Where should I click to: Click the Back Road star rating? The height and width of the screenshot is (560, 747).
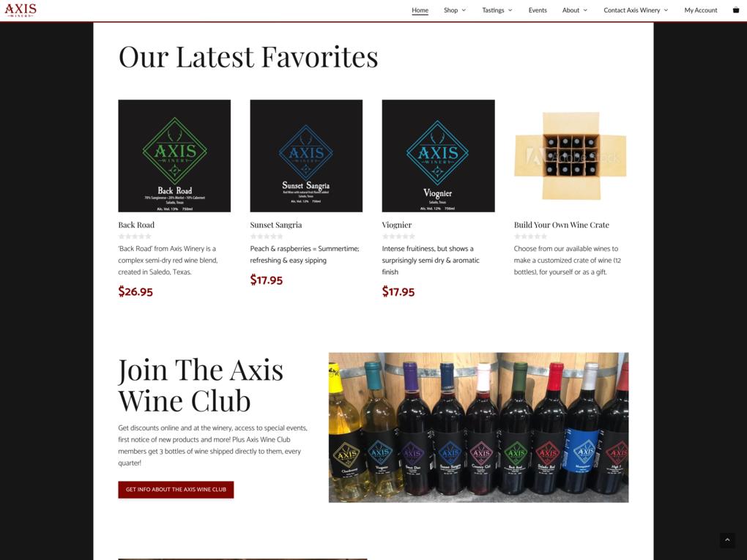pos(135,236)
